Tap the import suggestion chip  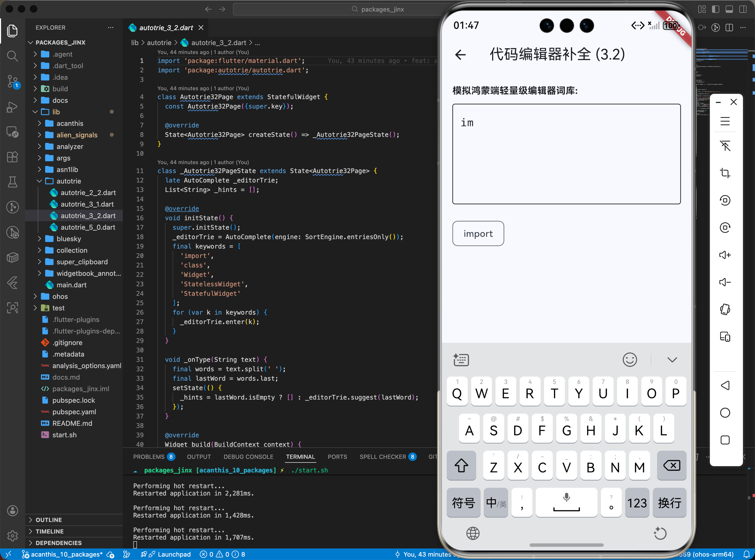point(478,234)
